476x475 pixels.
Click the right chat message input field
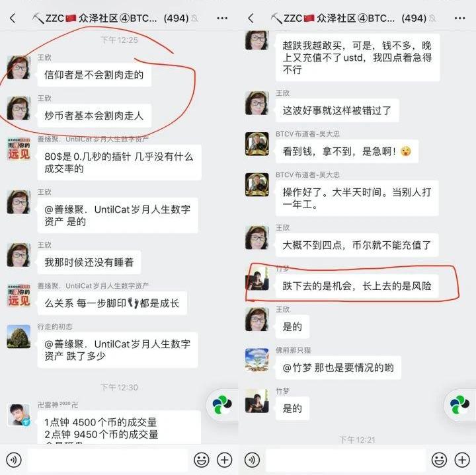coord(346,460)
